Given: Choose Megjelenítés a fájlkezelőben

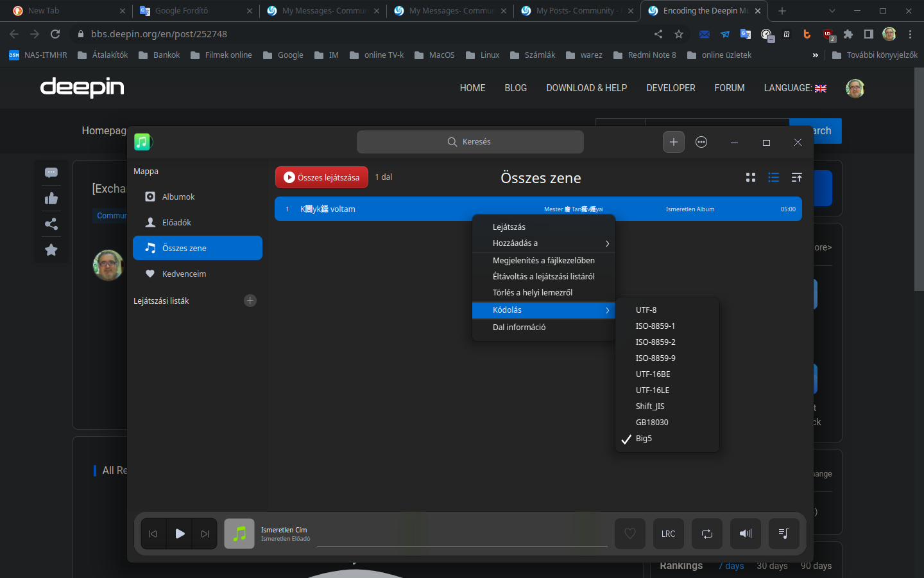Looking at the screenshot, I should [543, 260].
